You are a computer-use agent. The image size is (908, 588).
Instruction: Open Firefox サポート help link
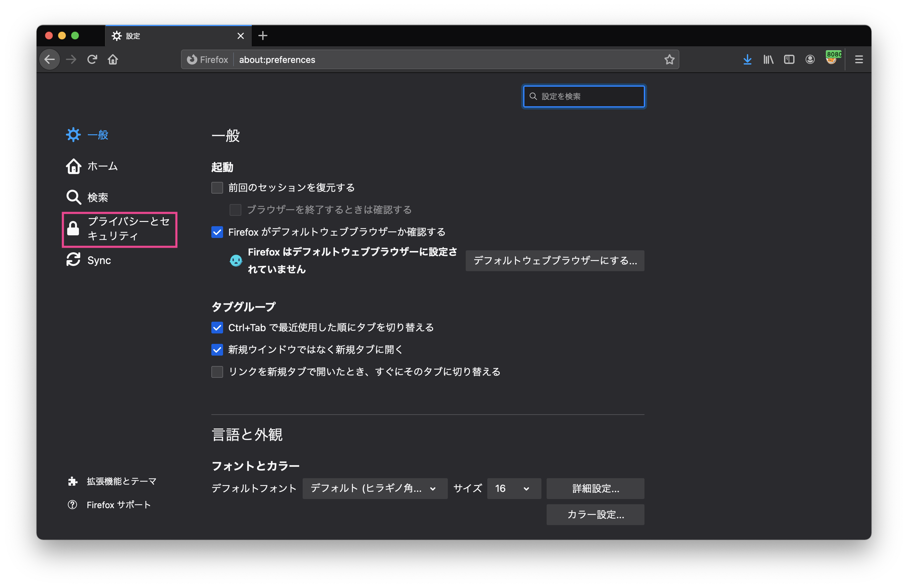pyautogui.click(x=109, y=505)
